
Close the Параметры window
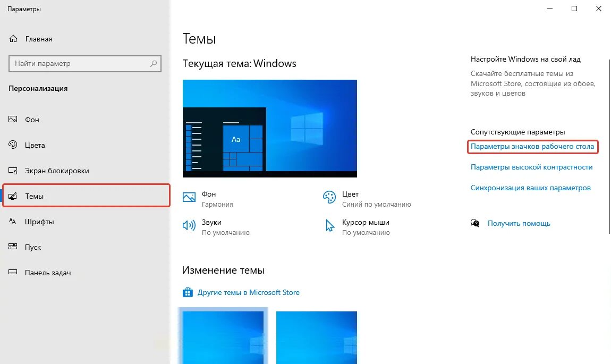pyautogui.click(x=599, y=9)
